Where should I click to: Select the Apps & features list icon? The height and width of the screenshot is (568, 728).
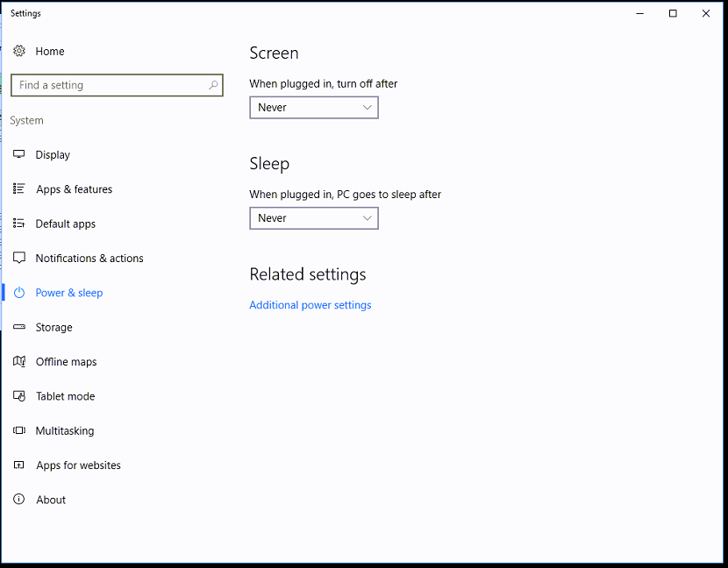19,189
